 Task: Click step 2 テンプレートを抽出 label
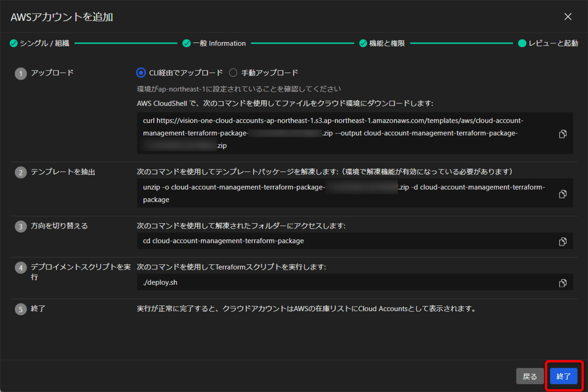63,172
